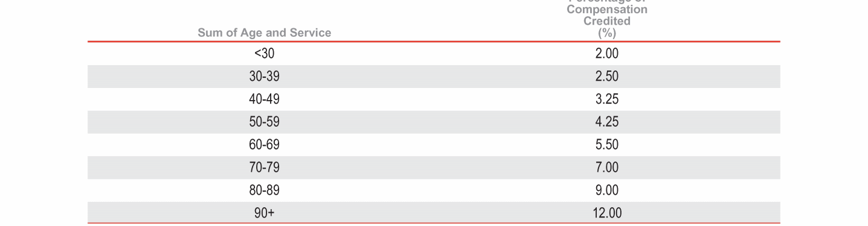Image resolution: width=868 pixels, height=226 pixels.
Task: Click the 4.25 percentage value
Action: [607, 122]
